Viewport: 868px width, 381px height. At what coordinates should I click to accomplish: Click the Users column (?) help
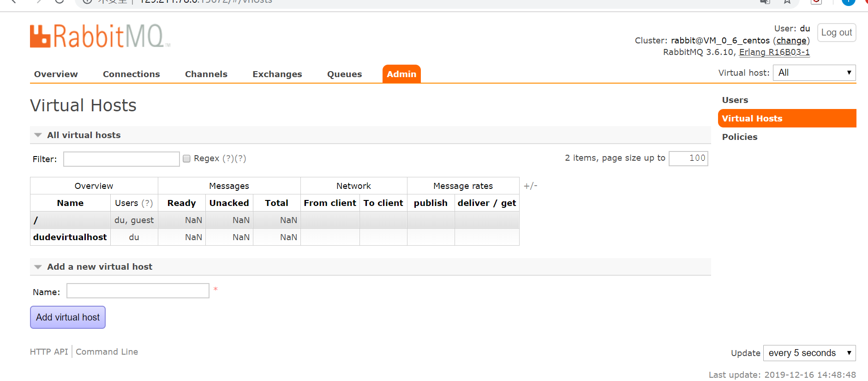[147, 203]
